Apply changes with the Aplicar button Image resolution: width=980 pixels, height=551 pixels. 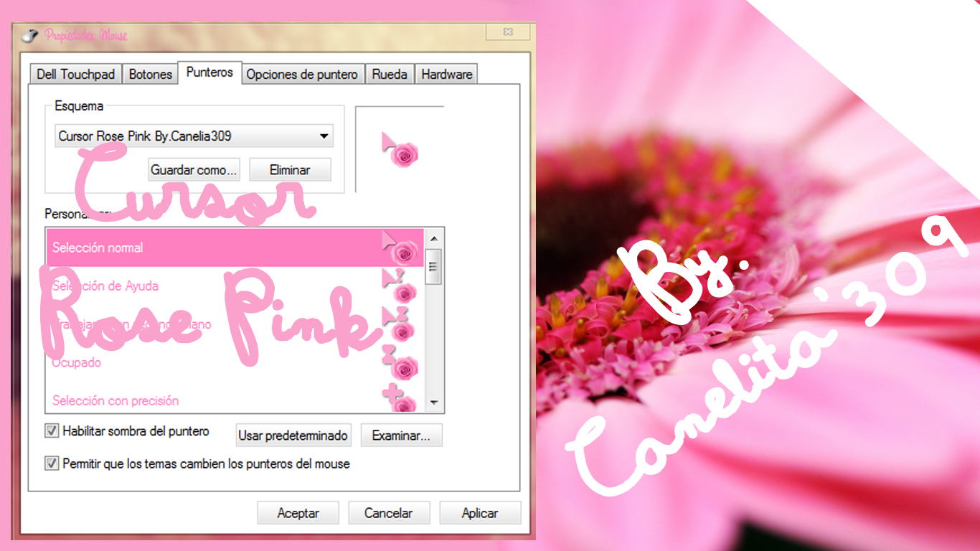480,512
